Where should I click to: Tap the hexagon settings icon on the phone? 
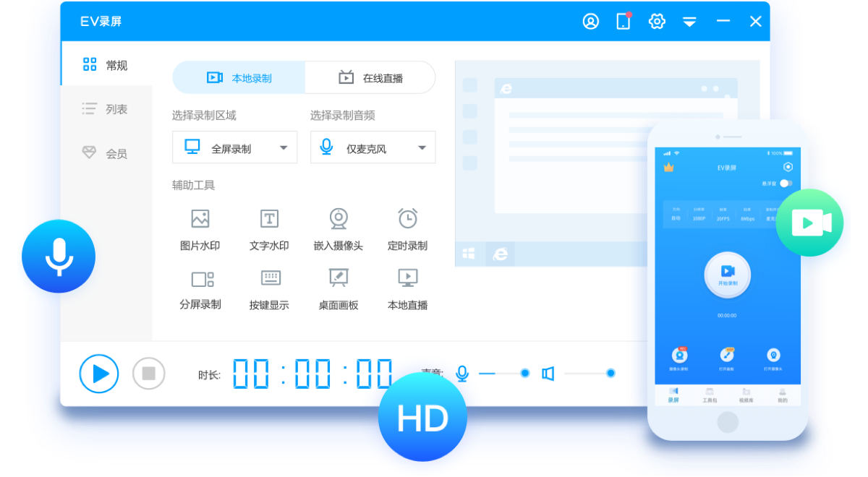788,167
